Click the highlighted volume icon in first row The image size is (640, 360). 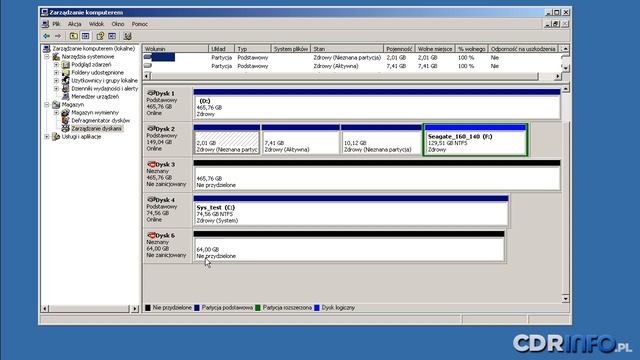[x=148, y=57]
